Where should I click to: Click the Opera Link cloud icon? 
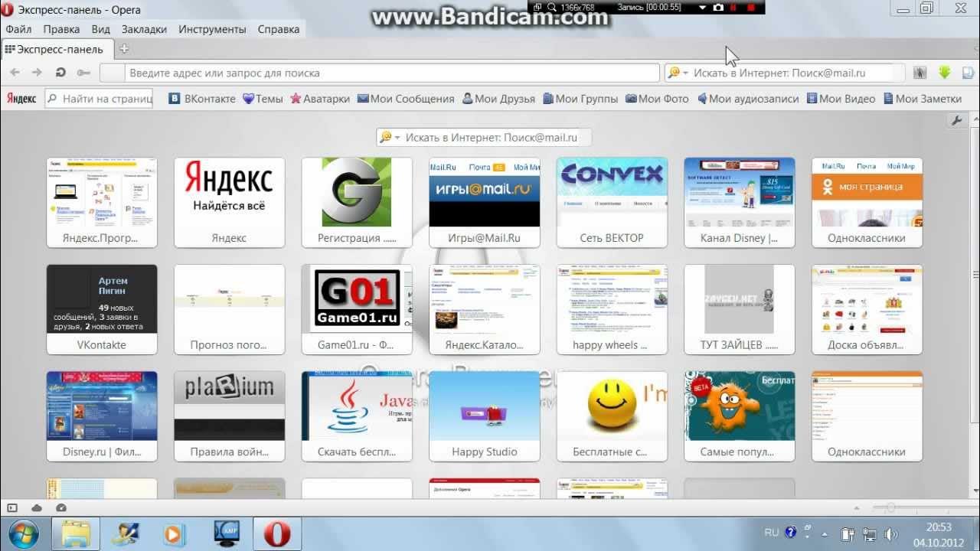click(37, 507)
